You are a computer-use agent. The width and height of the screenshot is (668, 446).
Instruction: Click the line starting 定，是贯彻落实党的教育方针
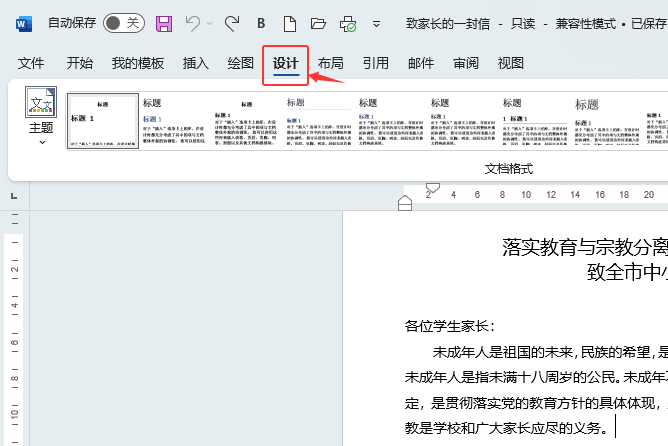click(536, 402)
